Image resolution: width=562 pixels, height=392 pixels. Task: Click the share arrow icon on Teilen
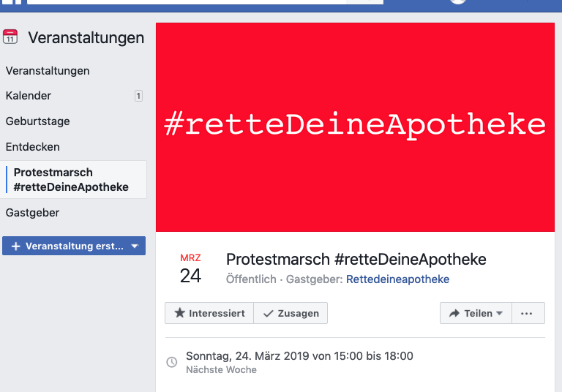click(x=454, y=313)
